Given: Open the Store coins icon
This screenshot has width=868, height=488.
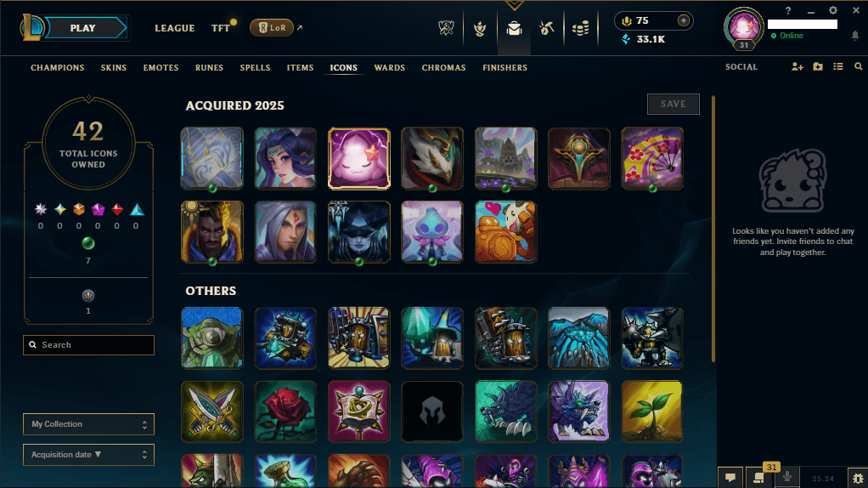Looking at the screenshot, I should pos(580,28).
